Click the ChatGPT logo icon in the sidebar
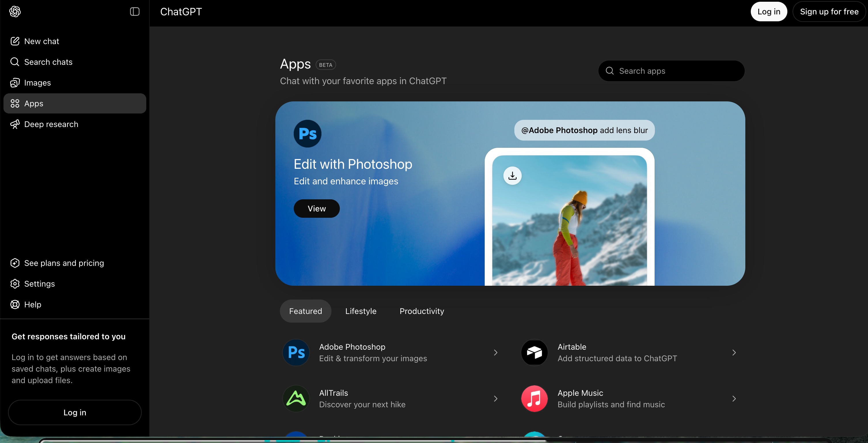The height and width of the screenshot is (443, 868). click(x=15, y=12)
